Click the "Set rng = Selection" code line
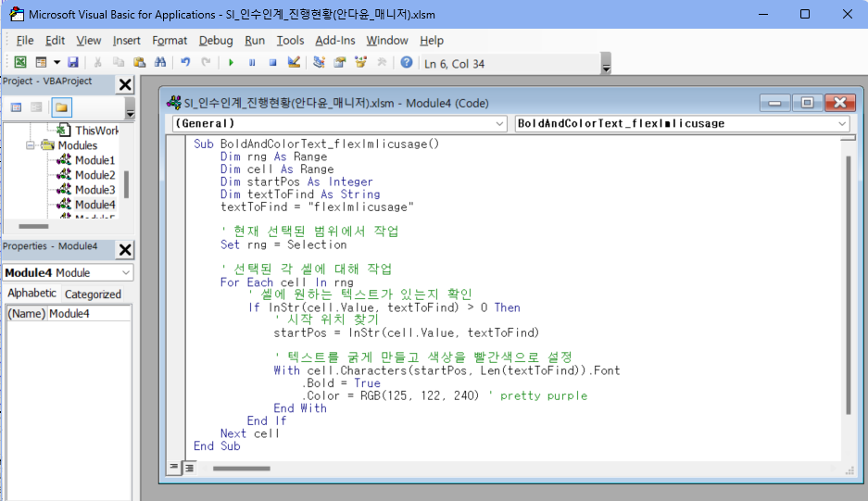Image resolution: width=868 pixels, height=501 pixels. coord(283,244)
